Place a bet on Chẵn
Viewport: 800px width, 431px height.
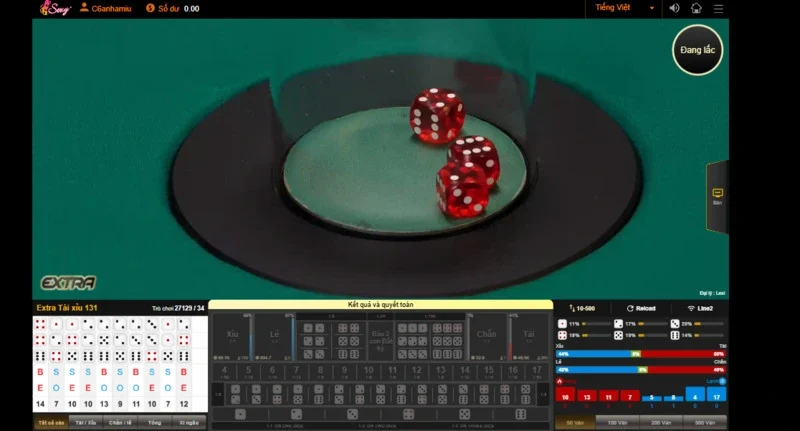coord(487,337)
